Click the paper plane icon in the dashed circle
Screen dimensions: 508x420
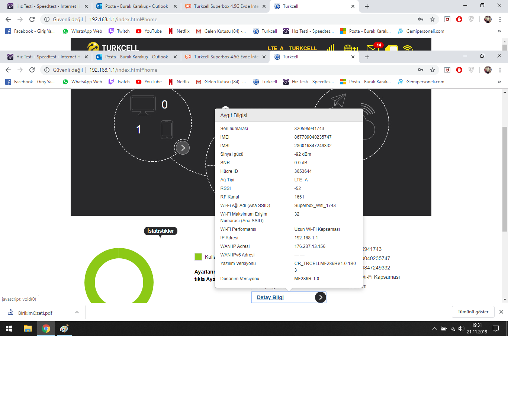point(338,100)
